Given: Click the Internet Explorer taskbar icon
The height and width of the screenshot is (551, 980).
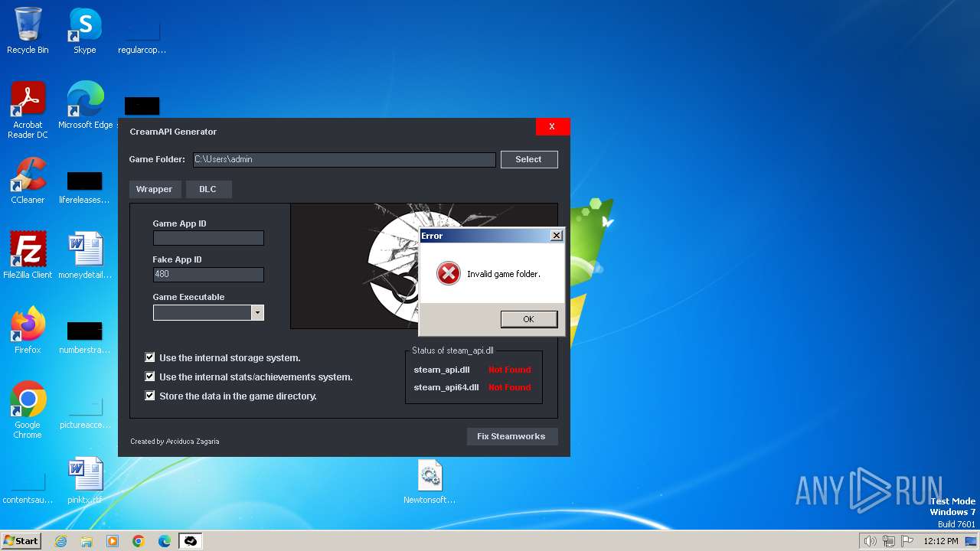Looking at the screenshot, I should click(x=60, y=541).
